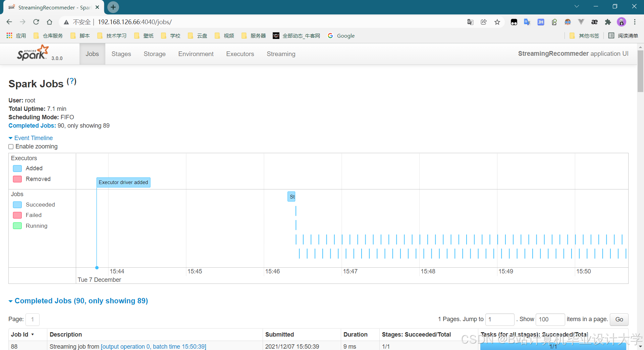Image resolution: width=644 pixels, height=350 pixels.
Task: Click the Completed Jobs summary link
Action: tap(32, 126)
